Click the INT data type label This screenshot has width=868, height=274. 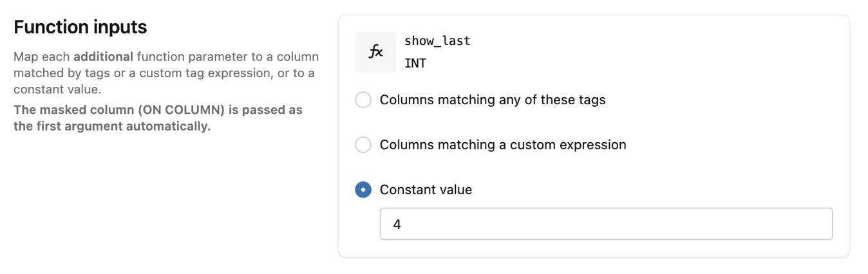pos(415,64)
